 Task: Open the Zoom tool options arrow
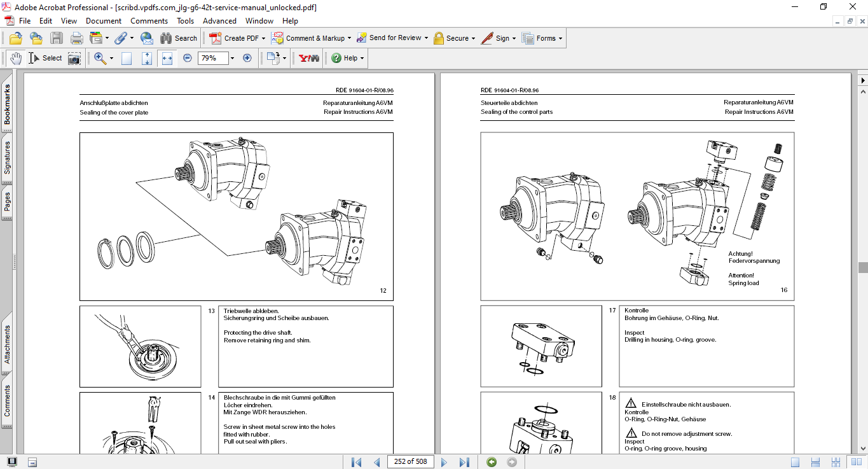coord(111,58)
